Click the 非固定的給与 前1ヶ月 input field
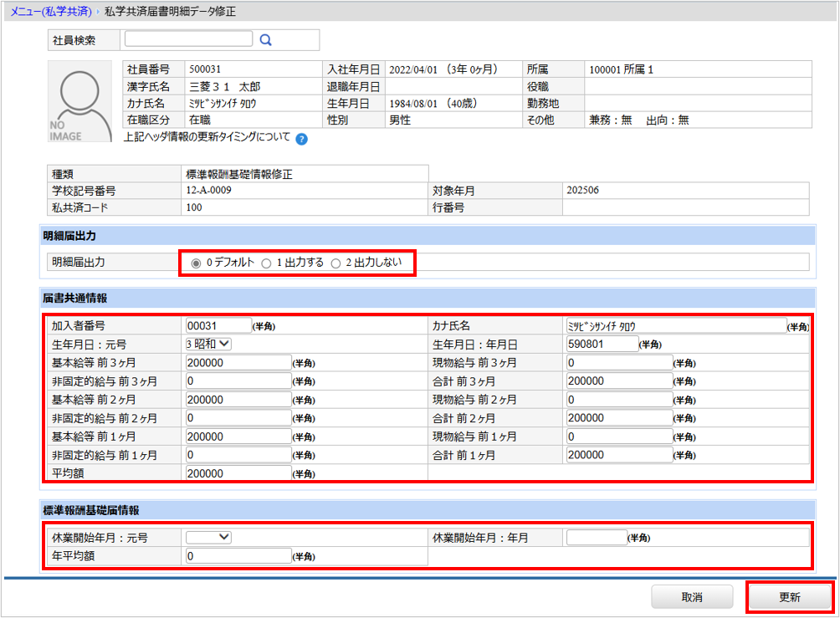Viewport: 840px width, 618px height. click(238, 455)
